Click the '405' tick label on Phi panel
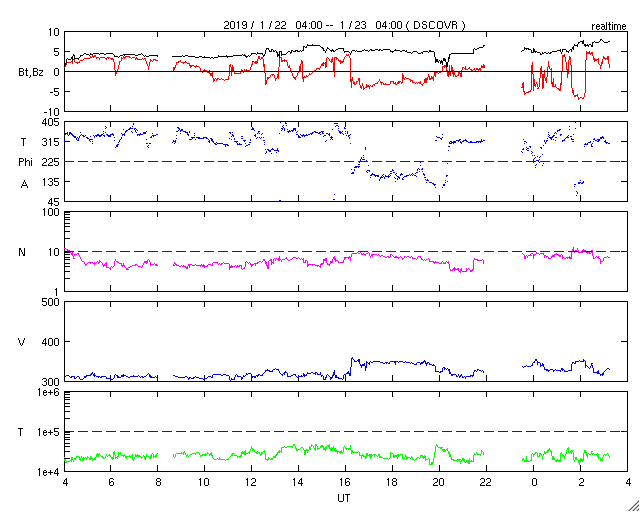The width and height of the screenshot is (640, 512). tap(51, 122)
